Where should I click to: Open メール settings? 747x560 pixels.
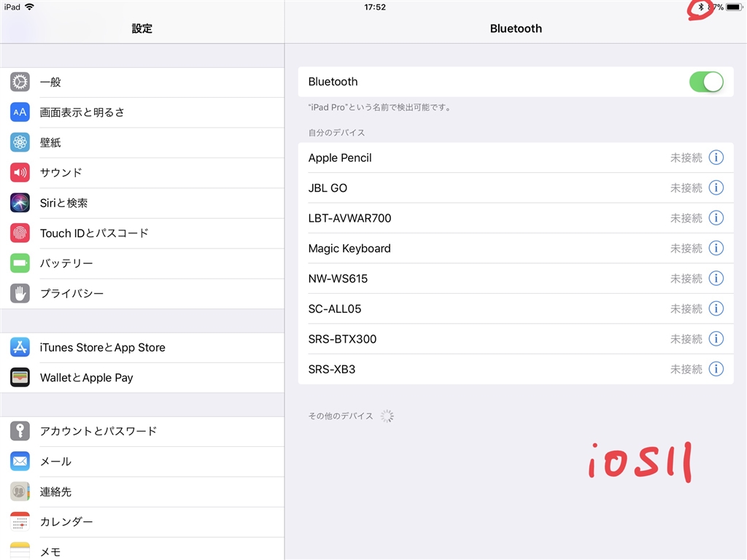(x=142, y=462)
